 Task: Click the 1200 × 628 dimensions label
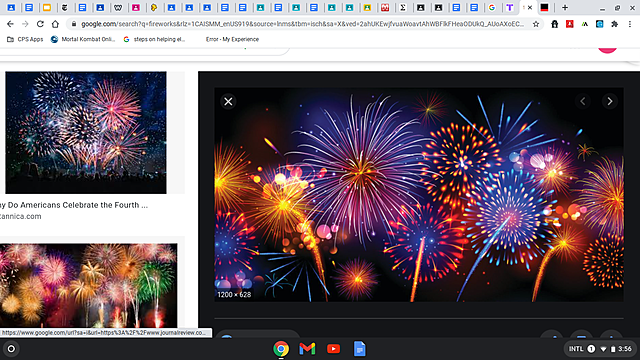234,295
